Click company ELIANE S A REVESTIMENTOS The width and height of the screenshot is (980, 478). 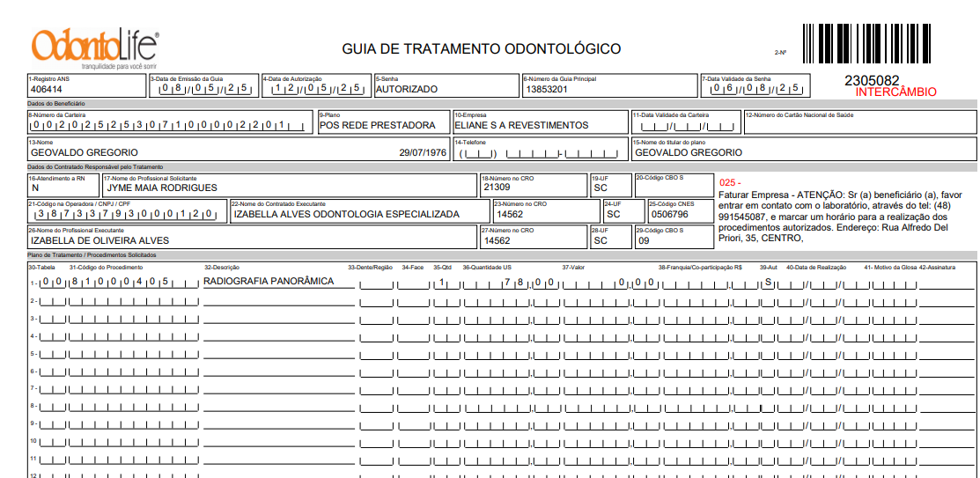tap(521, 126)
